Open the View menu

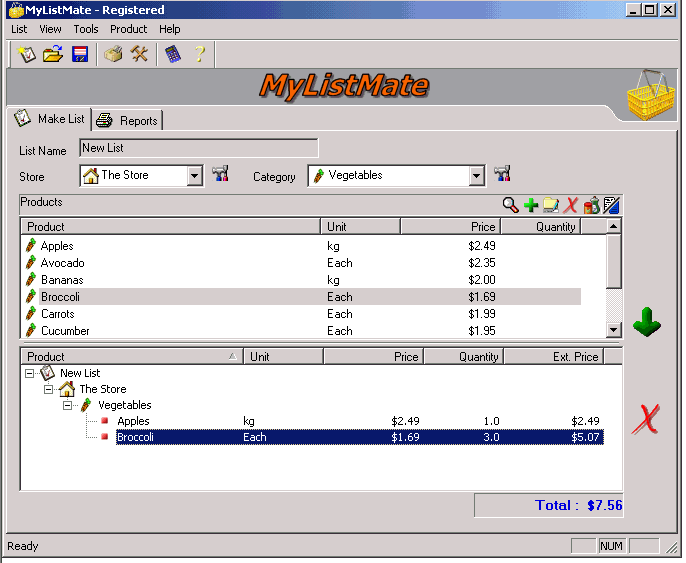(50, 29)
